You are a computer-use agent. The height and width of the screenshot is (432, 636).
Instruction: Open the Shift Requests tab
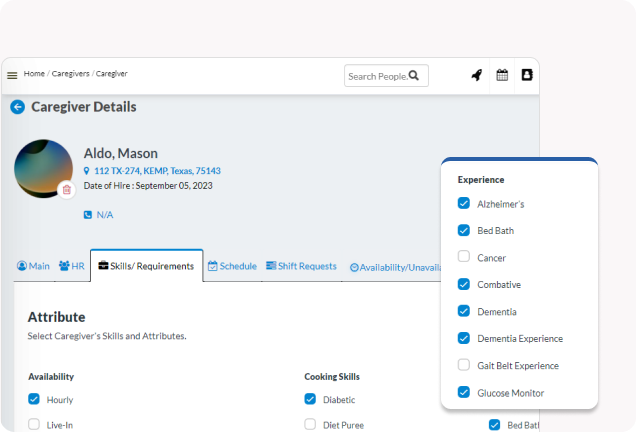pos(301,266)
